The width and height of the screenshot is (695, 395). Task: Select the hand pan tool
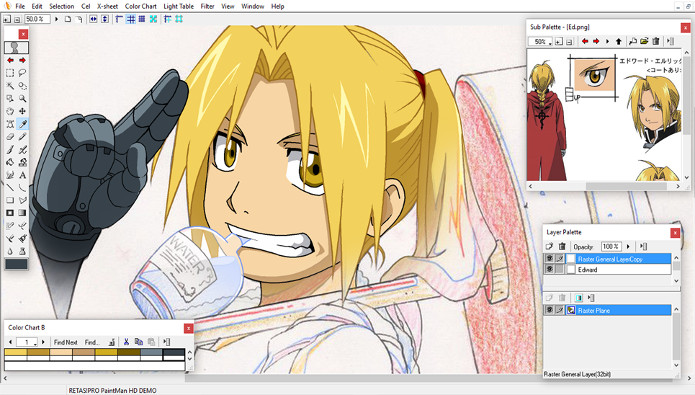pos(10,111)
